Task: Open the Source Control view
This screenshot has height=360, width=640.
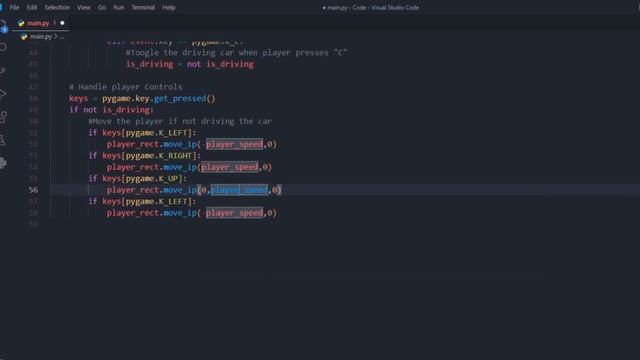Action: [x=3, y=71]
